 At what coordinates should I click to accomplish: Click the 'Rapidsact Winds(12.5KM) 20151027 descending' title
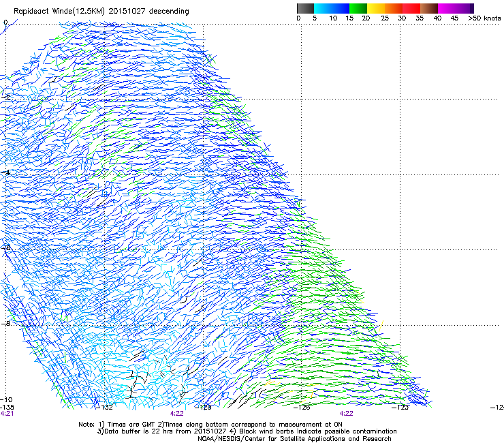tap(101, 12)
